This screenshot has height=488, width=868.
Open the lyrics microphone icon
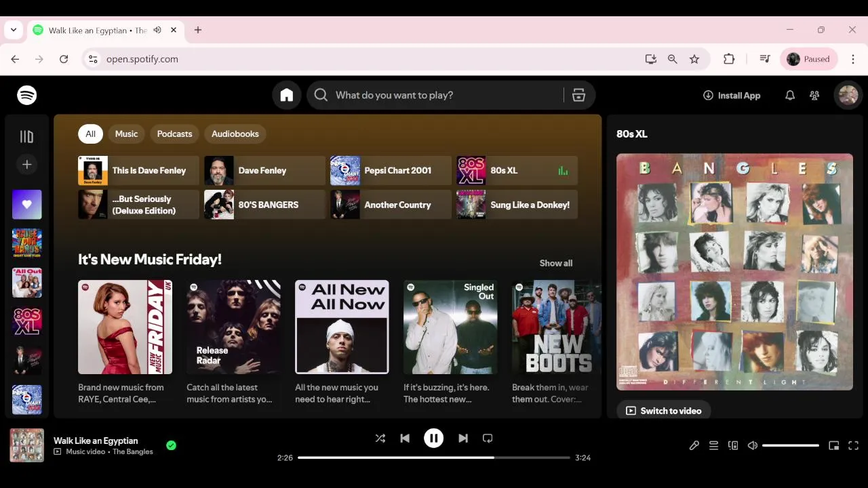[x=694, y=445]
